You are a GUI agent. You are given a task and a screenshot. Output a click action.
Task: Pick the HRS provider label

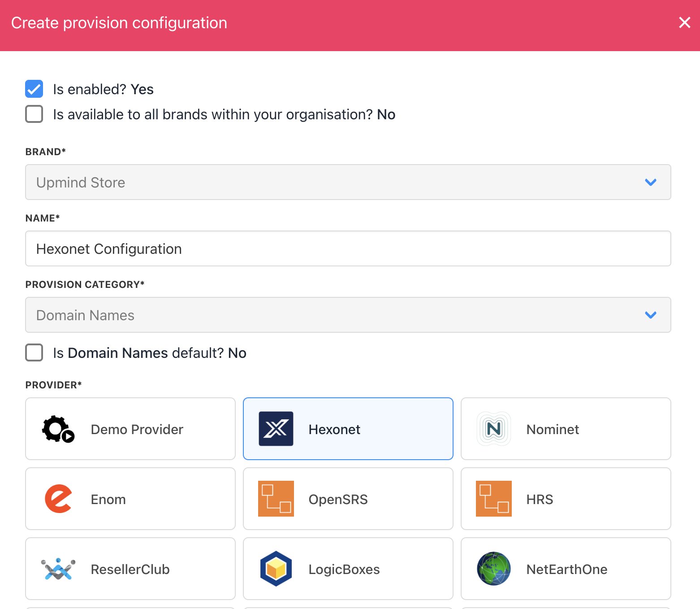tap(540, 500)
